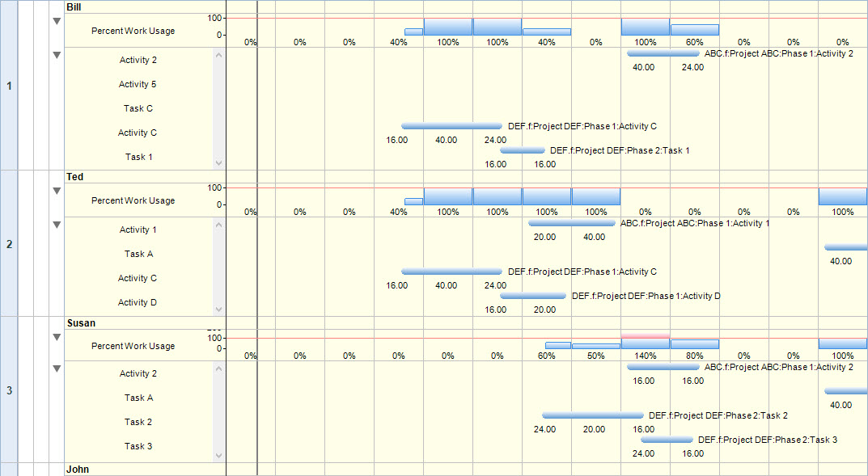This screenshot has height=476, width=868.
Task: Select Task C in Bill's list
Action: pyautogui.click(x=138, y=108)
